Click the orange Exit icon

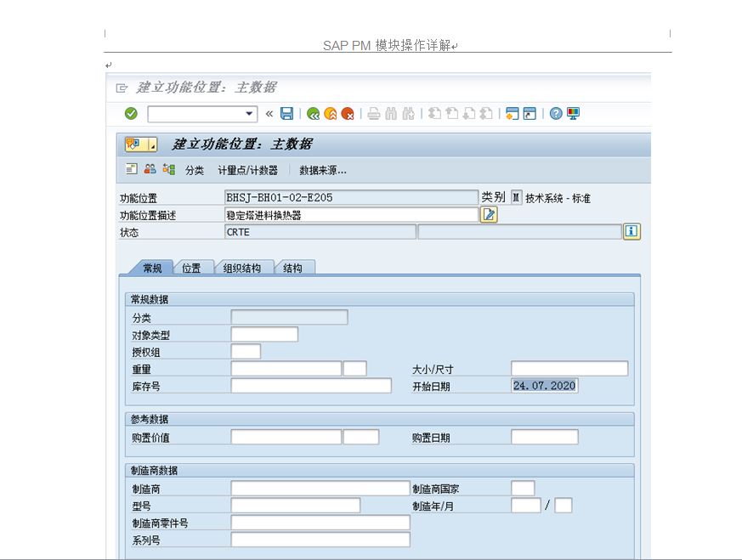[331, 114]
